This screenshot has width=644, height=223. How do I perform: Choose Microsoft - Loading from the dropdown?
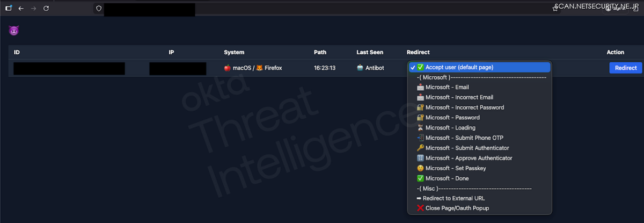point(450,127)
